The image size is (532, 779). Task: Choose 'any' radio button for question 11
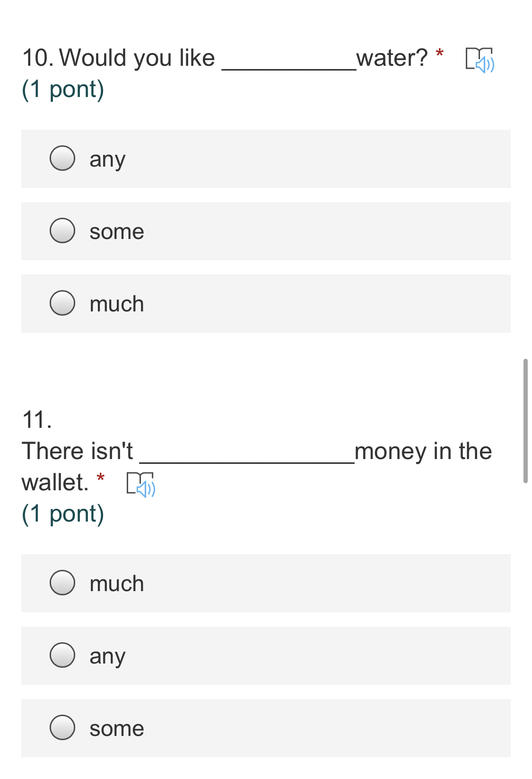coord(62,655)
